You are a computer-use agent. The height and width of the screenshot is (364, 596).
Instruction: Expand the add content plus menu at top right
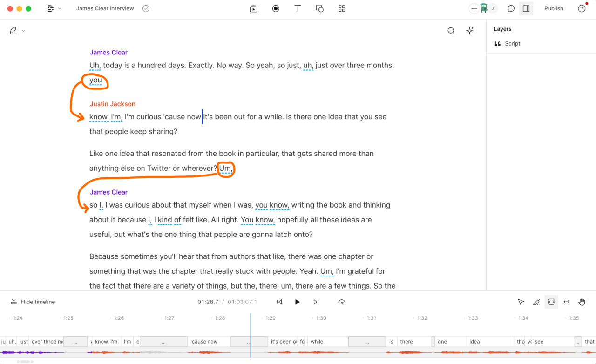coord(474,8)
